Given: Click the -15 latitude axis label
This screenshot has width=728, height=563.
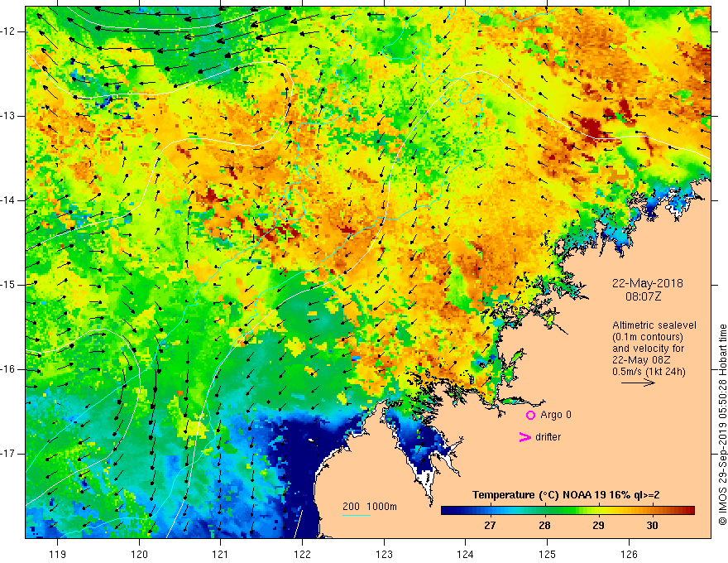Looking at the screenshot, I should click(x=8, y=285).
